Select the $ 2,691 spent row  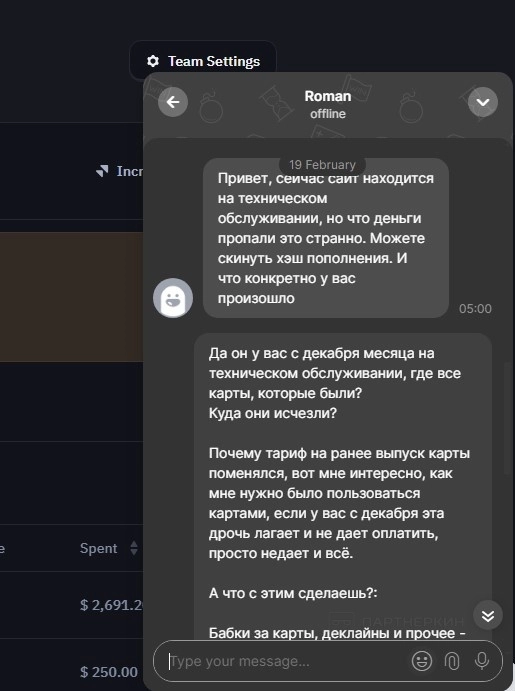[x=71, y=605]
